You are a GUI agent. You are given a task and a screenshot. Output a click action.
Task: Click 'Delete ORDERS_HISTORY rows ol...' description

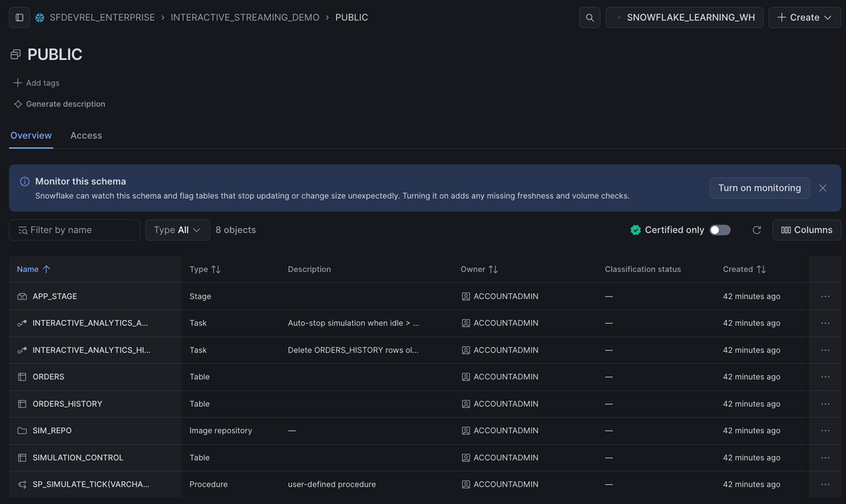coord(353,350)
